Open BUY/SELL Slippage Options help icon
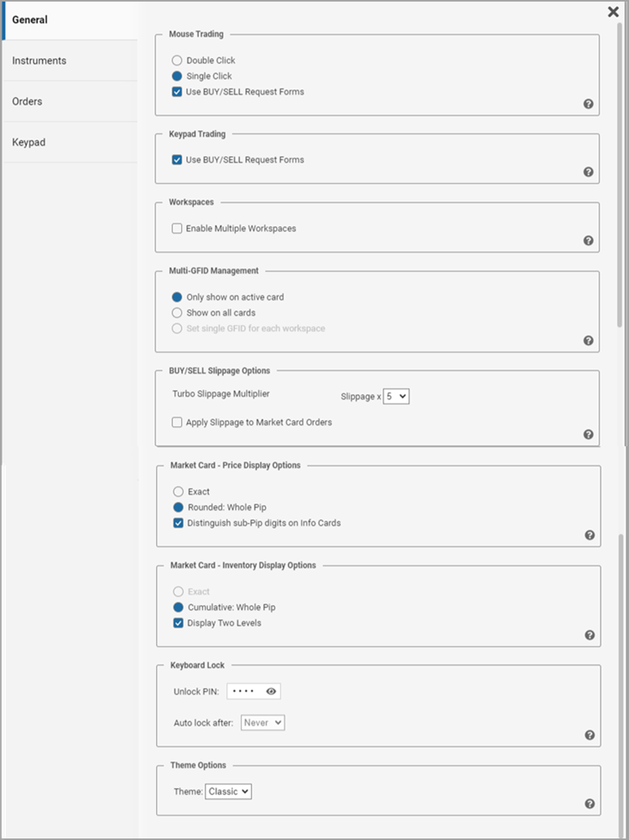The image size is (629, 840). coord(588,435)
